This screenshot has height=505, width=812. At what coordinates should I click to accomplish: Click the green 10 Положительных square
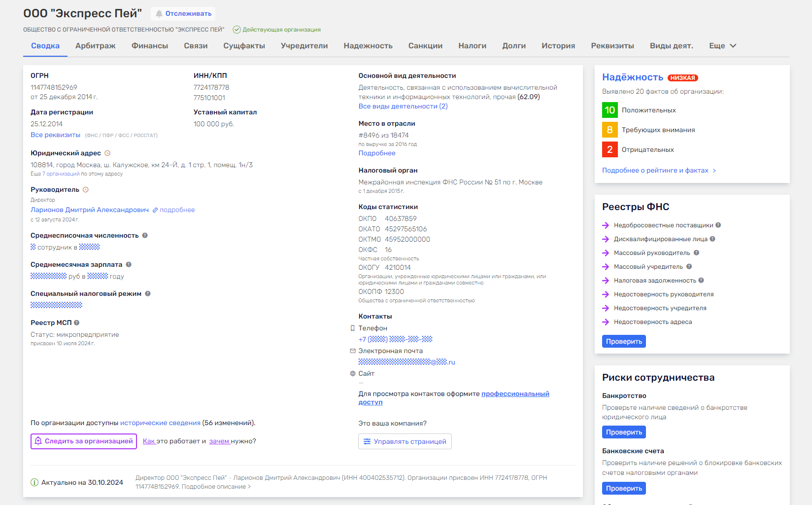pyautogui.click(x=609, y=110)
